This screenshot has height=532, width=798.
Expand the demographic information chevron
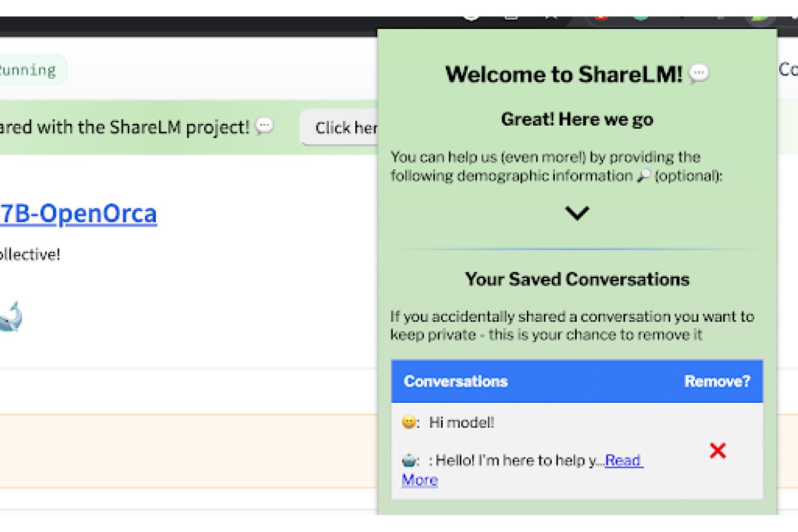tap(577, 213)
